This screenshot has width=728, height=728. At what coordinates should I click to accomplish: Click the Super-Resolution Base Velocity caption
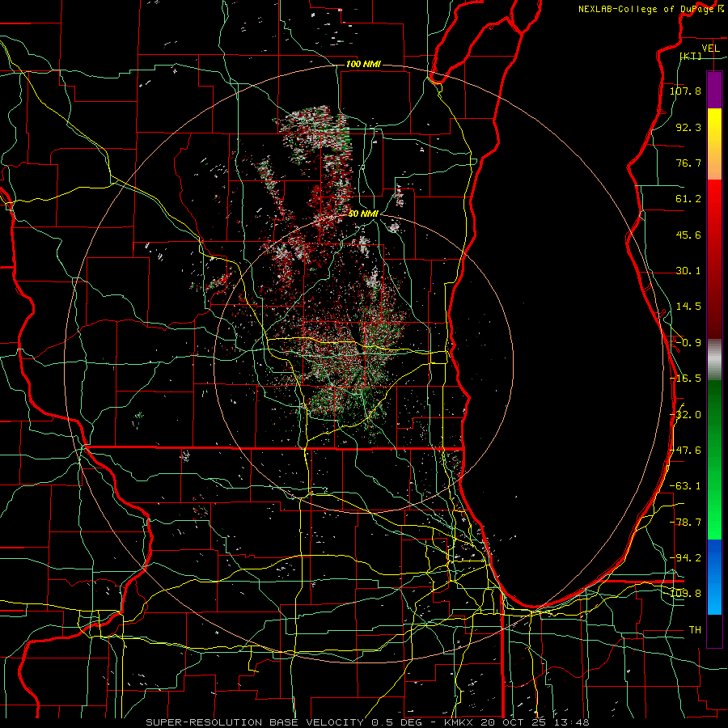367,722
